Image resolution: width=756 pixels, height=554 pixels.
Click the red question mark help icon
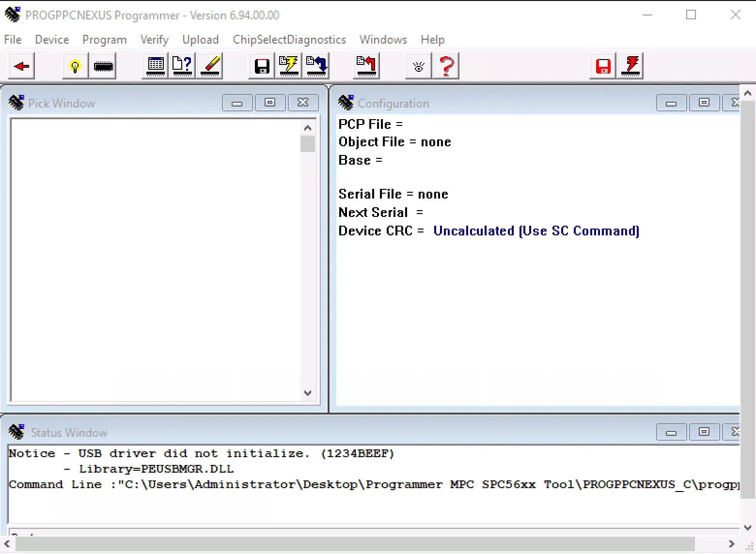pyautogui.click(x=446, y=66)
